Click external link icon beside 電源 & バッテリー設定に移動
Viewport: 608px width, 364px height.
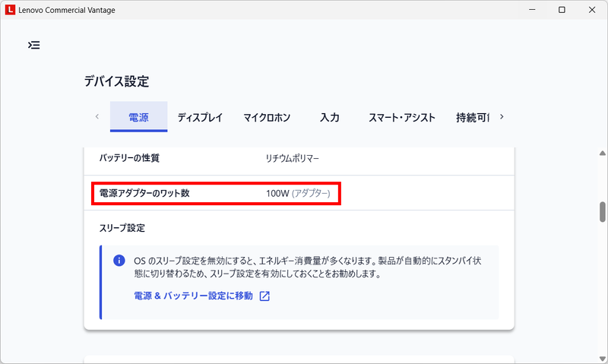pyautogui.click(x=264, y=296)
